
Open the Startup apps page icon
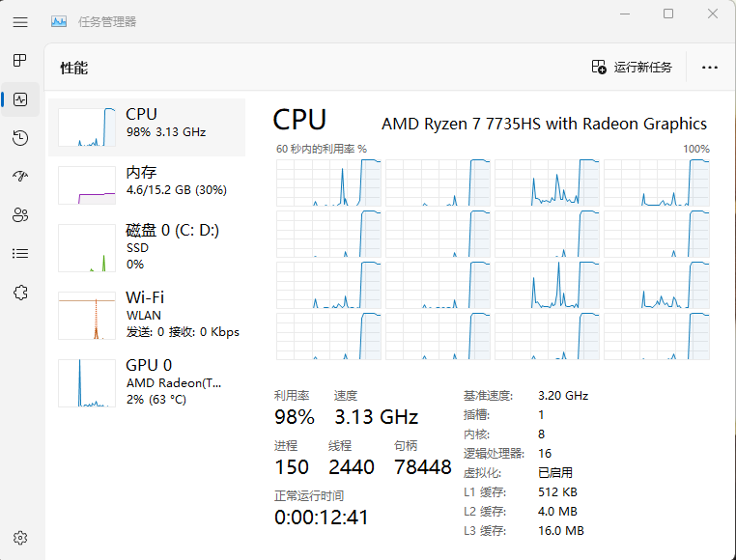(x=20, y=177)
